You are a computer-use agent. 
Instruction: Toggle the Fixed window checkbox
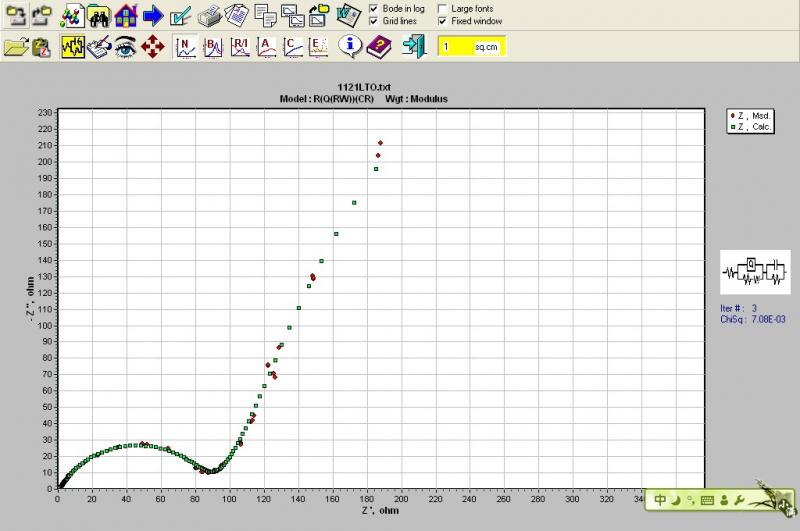[x=442, y=21]
